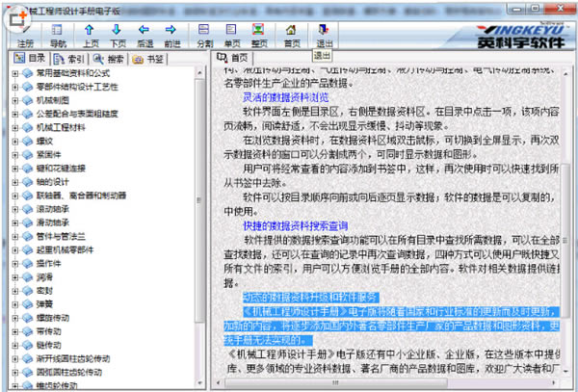Click the 前进 (Forward) arrow icon
This screenshot has width=578, height=392.
[x=171, y=34]
